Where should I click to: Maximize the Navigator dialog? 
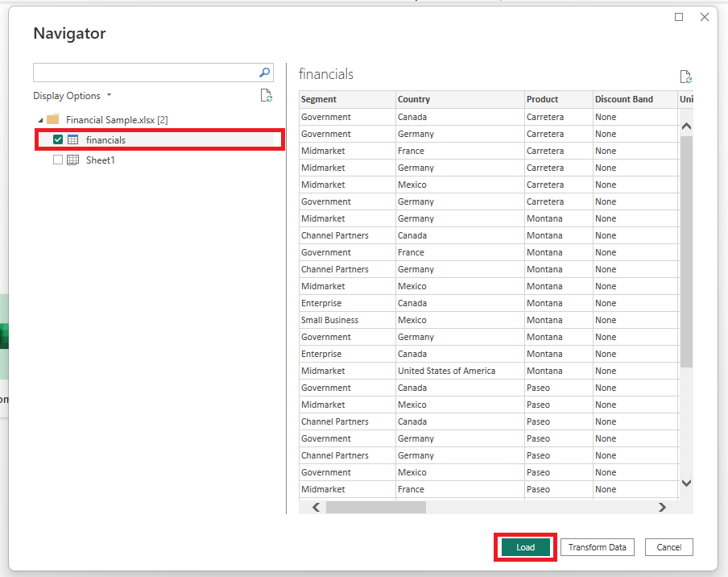point(679,17)
